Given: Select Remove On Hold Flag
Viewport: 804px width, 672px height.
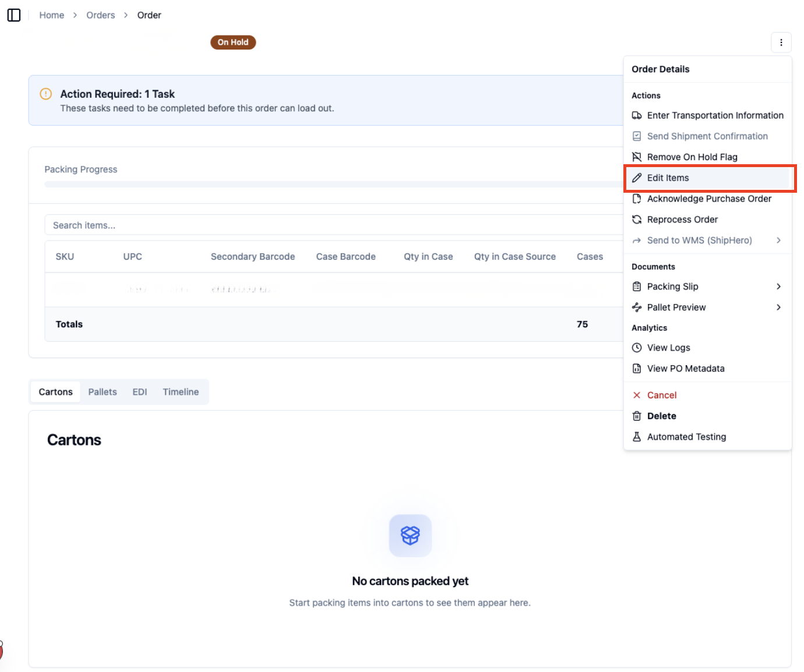Looking at the screenshot, I should [707, 157].
